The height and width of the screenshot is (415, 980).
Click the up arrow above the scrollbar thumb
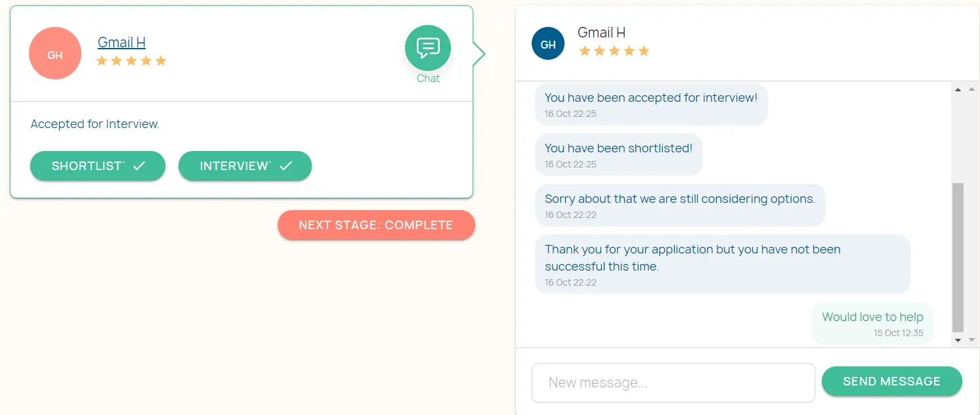point(958,89)
